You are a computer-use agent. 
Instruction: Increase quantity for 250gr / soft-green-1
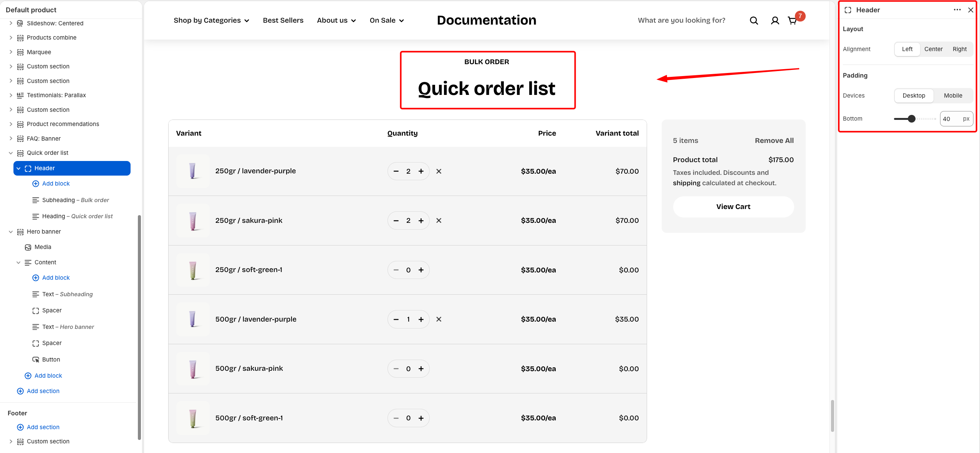(421, 270)
